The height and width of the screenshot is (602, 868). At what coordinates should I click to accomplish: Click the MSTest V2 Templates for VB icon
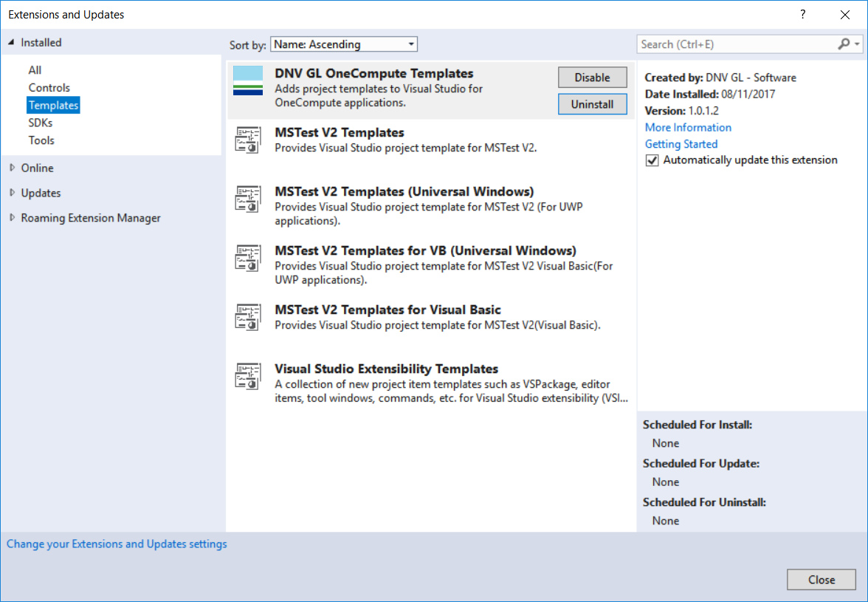pos(248,258)
